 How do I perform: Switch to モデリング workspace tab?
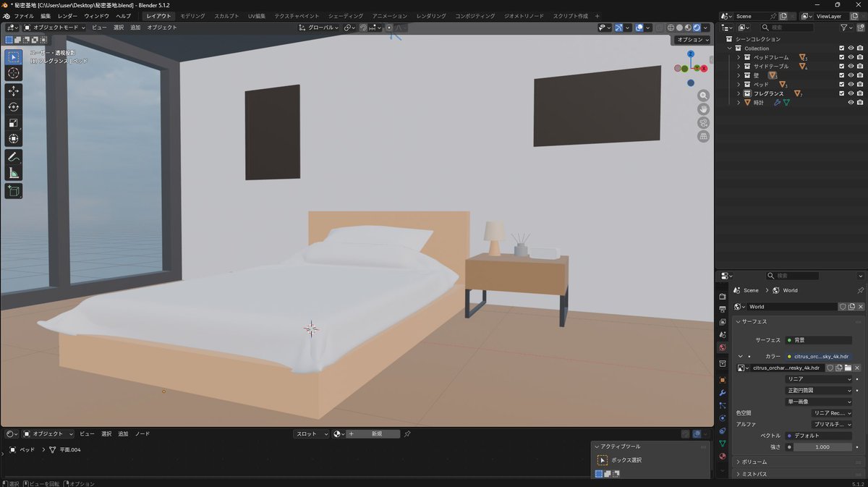click(192, 16)
